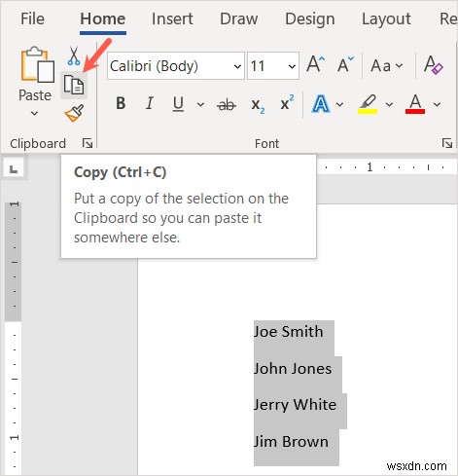Decrease font size with the smaller A
The width and height of the screenshot is (458, 476).
[x=345, y=64]
